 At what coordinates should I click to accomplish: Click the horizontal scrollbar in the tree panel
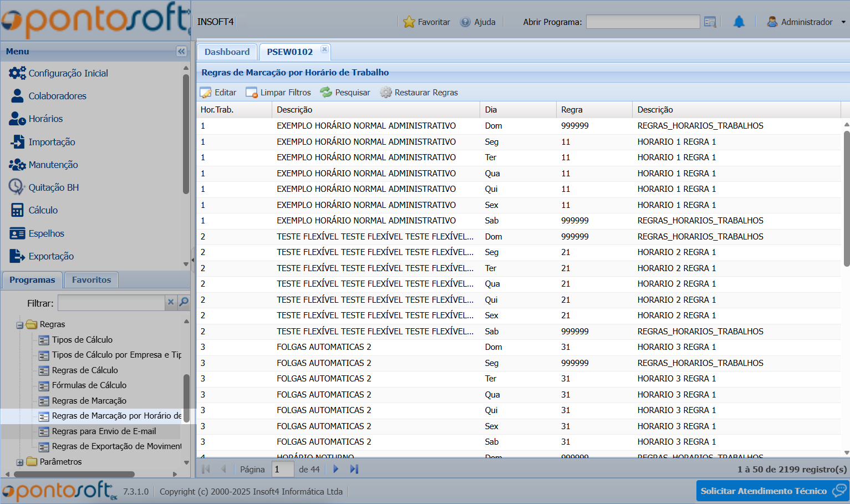tap(74, 474)
